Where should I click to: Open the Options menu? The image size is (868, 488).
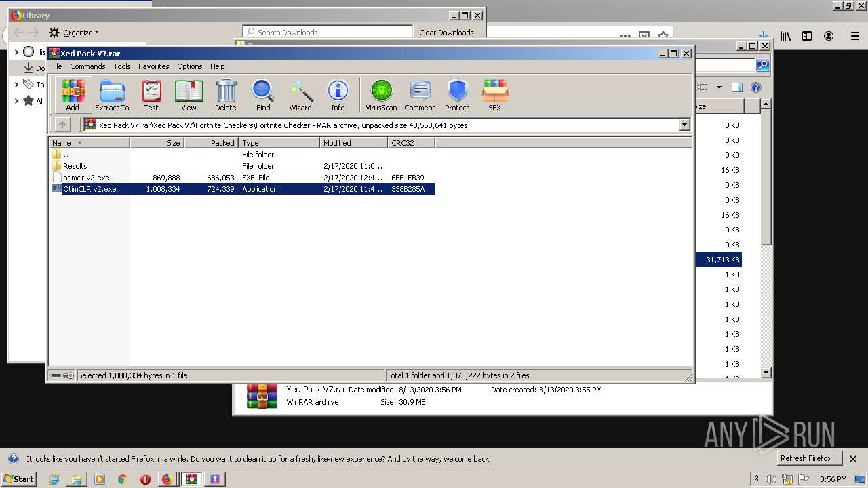190,66
